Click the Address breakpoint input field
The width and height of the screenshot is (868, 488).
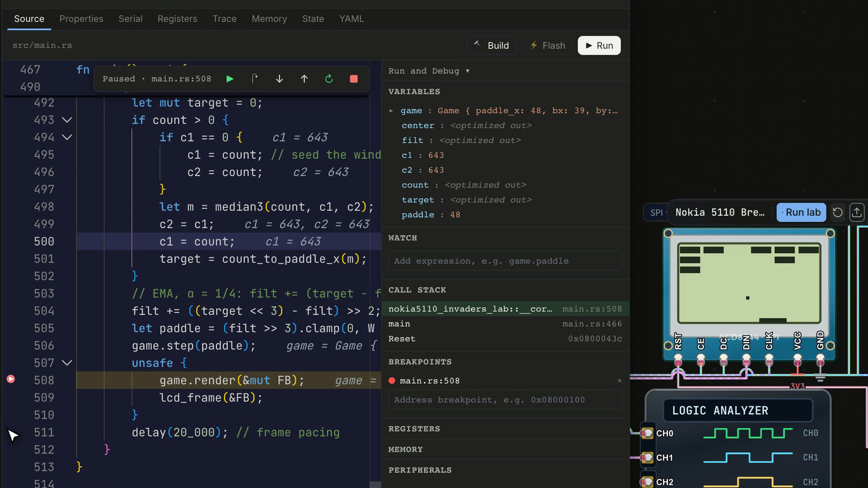pyautogui.click(x=505, y=400)
